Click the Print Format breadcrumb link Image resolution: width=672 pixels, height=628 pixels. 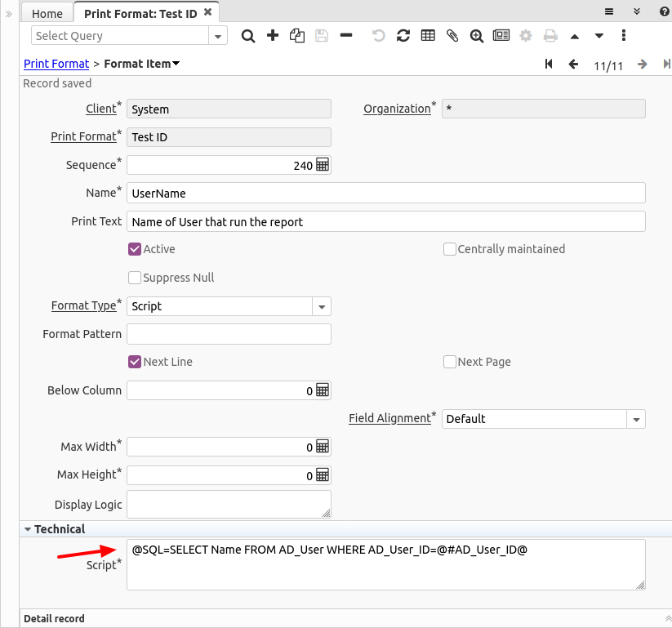[56, 64]
